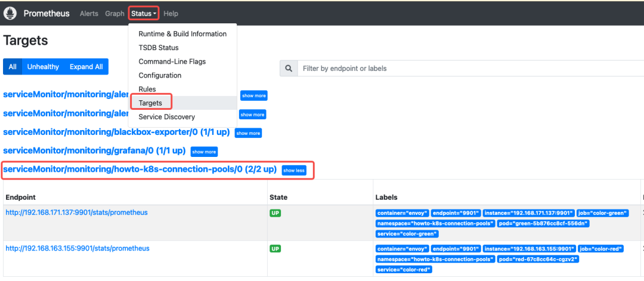
Task: Click the Targets page heading
Action: click(x=26, y=40)
